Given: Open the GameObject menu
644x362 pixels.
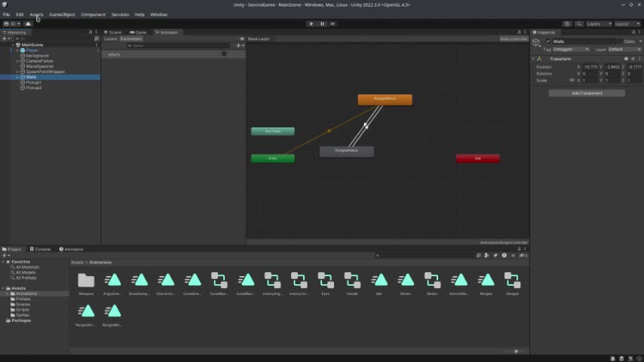Looking at the screenshot, I should (x=62, y=14).
